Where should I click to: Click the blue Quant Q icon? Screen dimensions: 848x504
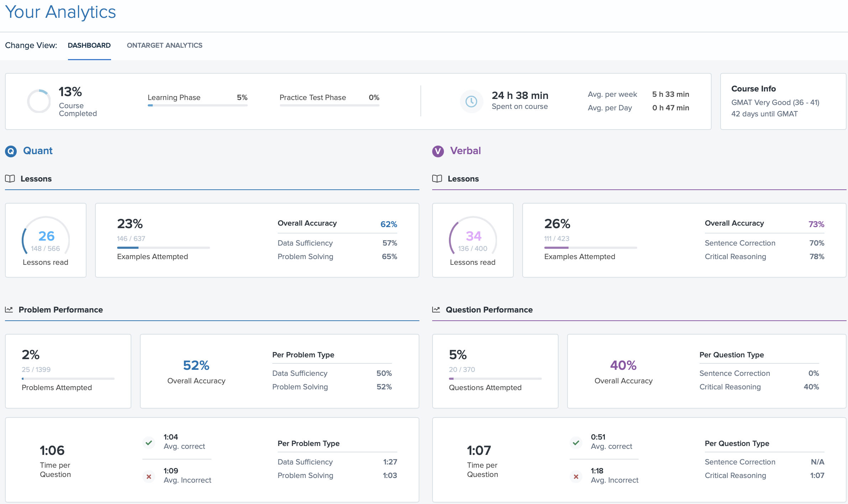click(11, 151)
